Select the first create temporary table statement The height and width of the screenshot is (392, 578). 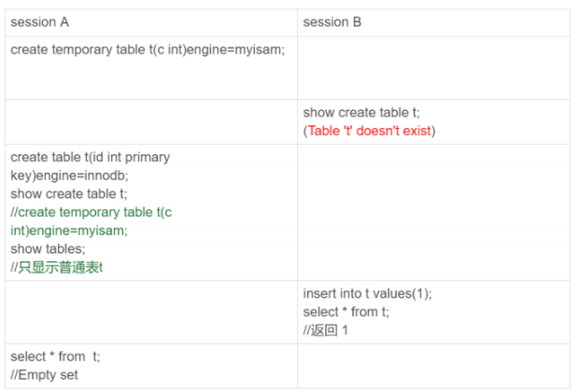pyautogui.click(x=148, y=49)
